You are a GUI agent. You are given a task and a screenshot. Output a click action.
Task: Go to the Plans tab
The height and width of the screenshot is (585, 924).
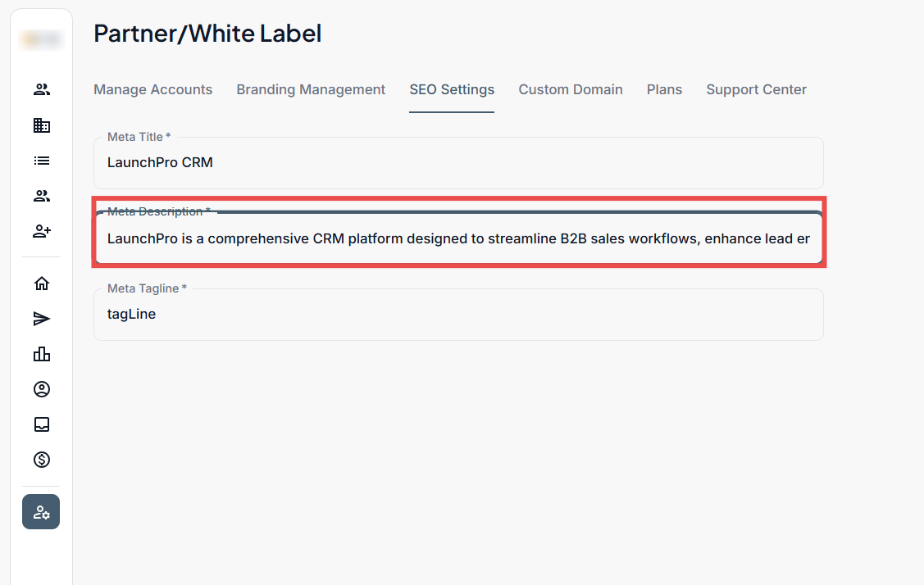(664, 90)
